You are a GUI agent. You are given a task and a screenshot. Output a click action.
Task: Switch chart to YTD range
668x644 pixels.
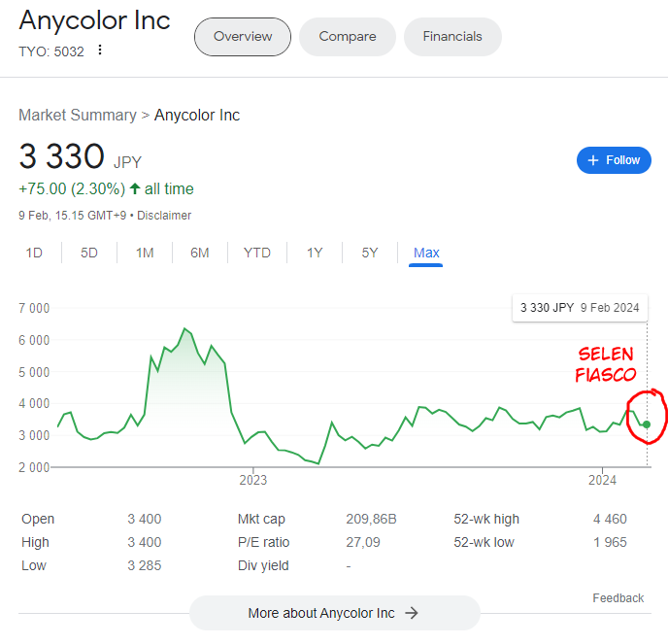point(257,253)
